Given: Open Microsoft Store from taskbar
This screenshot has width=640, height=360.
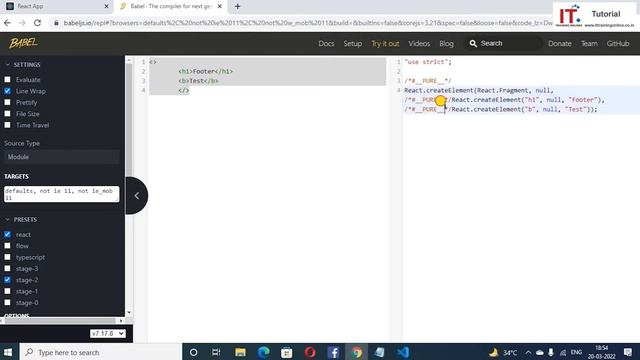Looking at the screenshot, I should coord(287,352).
